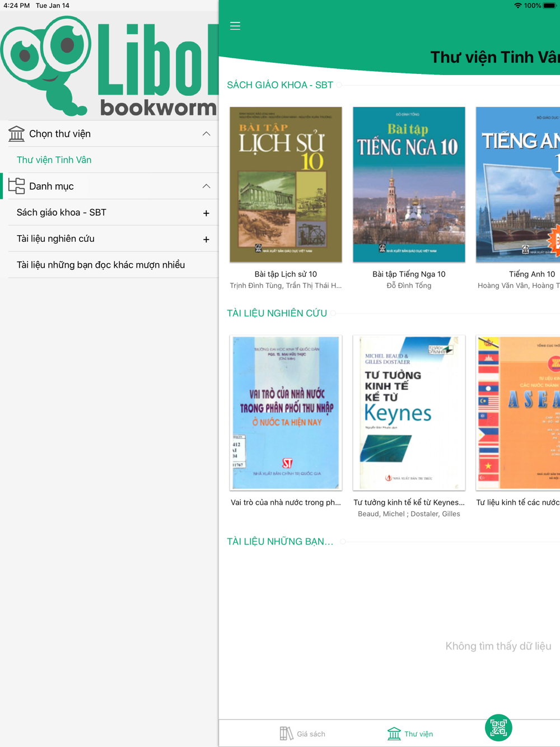Screen dimensions: 560x747
Task: Click the title Vai trò của nhà nước trong ph...
Action: click(286, 503)
